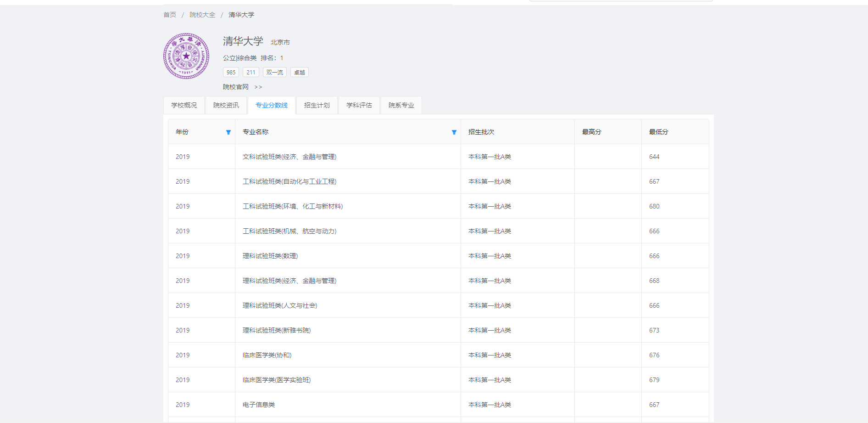This screenshot has height=423, width=868.
Task: Click the lowest score 668
Action: click(654, 281)
